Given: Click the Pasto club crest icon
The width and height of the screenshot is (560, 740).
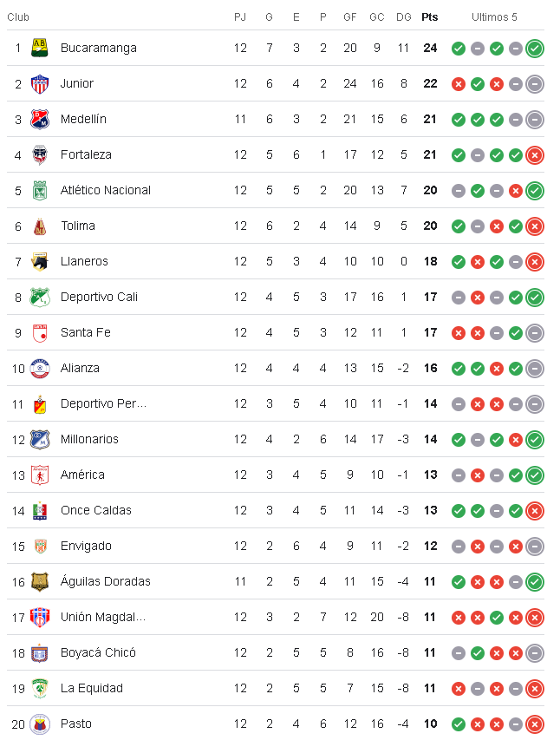Looking at the screenshot, I should (x=39, y=724).
